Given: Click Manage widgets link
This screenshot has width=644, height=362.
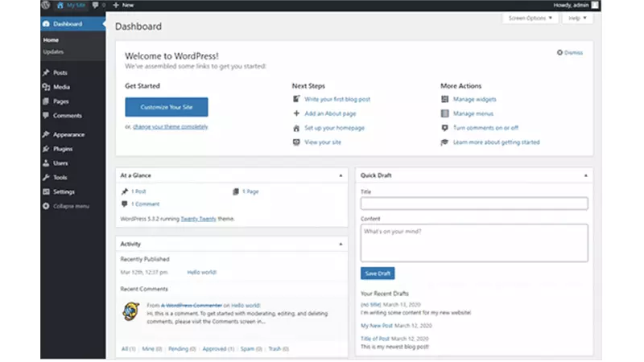Looking at the screenshot, I should 474,99.
